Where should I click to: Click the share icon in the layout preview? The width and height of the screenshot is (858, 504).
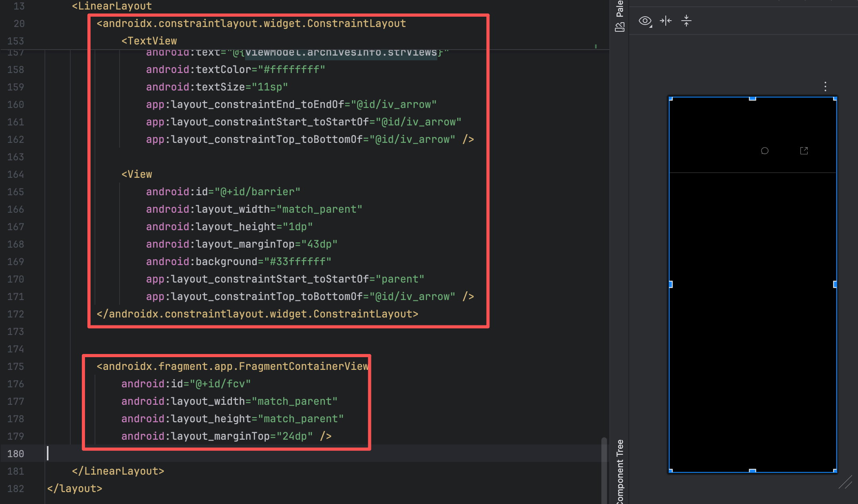point(804,151)
